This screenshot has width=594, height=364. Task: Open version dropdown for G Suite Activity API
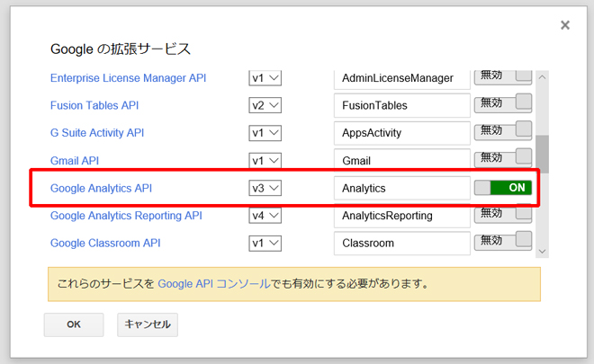pyautogui.click(x=265, y=133)
